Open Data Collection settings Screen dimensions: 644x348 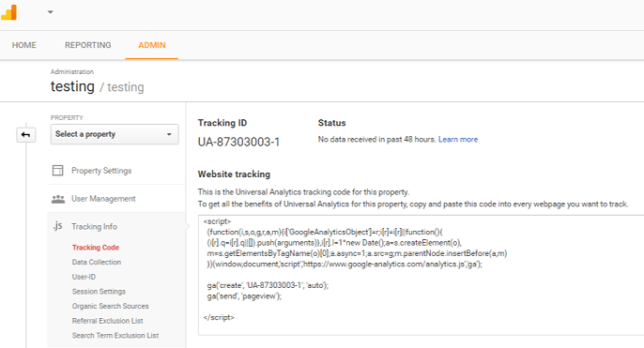97,262
